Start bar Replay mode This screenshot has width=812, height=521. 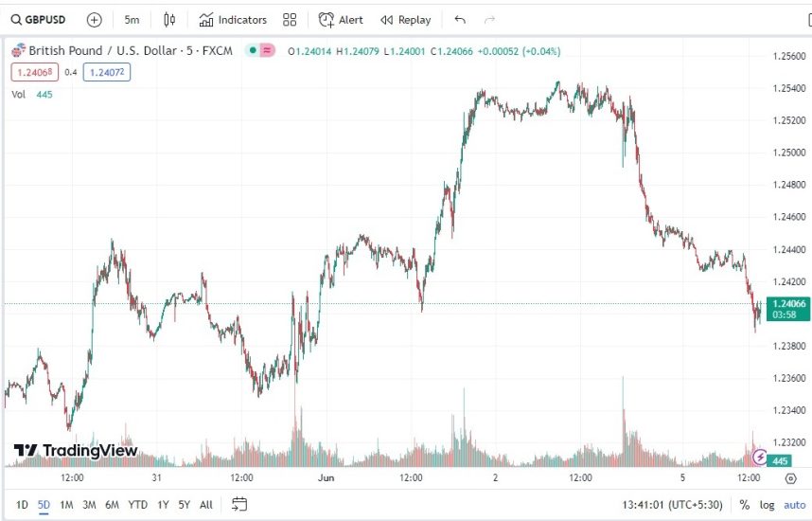[405, 19]
